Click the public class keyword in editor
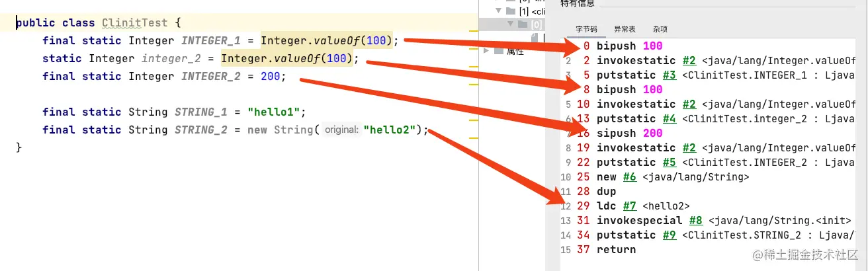This screenshot has width=868, height=271. pos(56,22)
